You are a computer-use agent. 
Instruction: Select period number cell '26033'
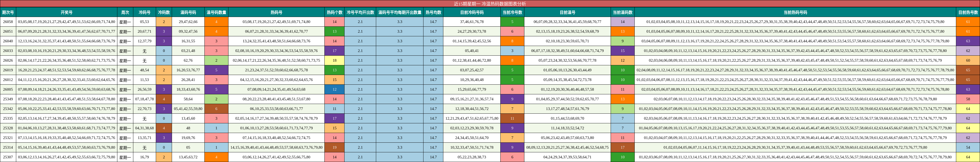(x=8, y=51)
